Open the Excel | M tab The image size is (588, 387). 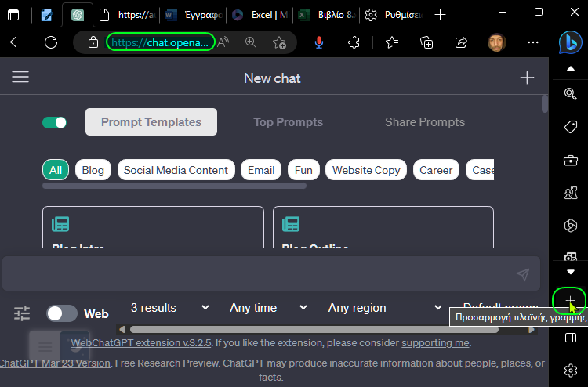click(260, 15)
